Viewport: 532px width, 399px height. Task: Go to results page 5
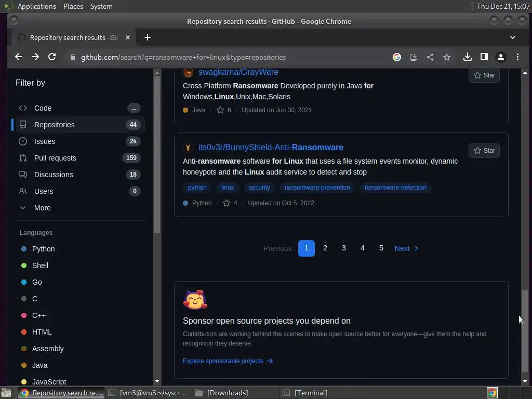click(381, 248)
